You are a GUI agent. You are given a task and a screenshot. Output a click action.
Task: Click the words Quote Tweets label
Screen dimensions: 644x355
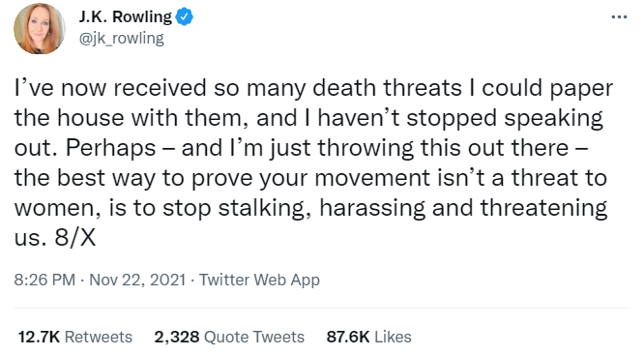tap(254, 337)
